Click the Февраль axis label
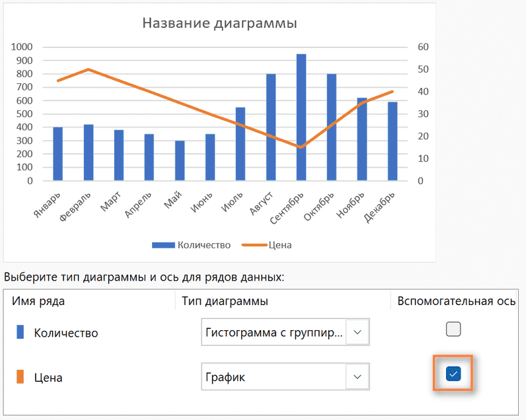Viewport: 526px width, 420px height. pyautogui.click(x=75, y=207)
